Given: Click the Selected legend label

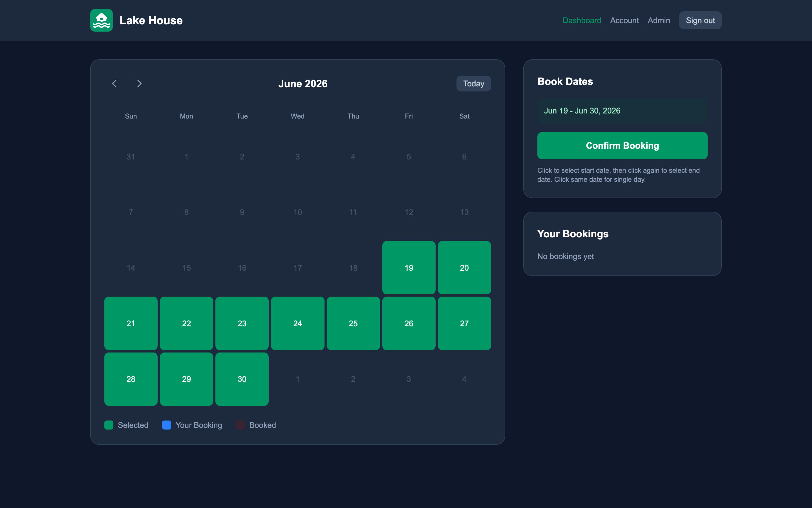Looking at the screenshot, I should point(133,425).
